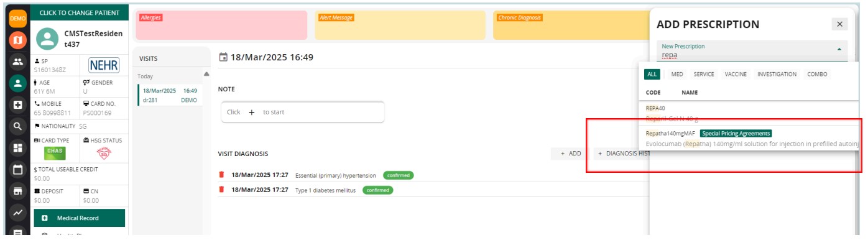Viewport: 868px width, 240px height.
Task: Click the plus box sidebar icon
Action: (x=17, y=104)
